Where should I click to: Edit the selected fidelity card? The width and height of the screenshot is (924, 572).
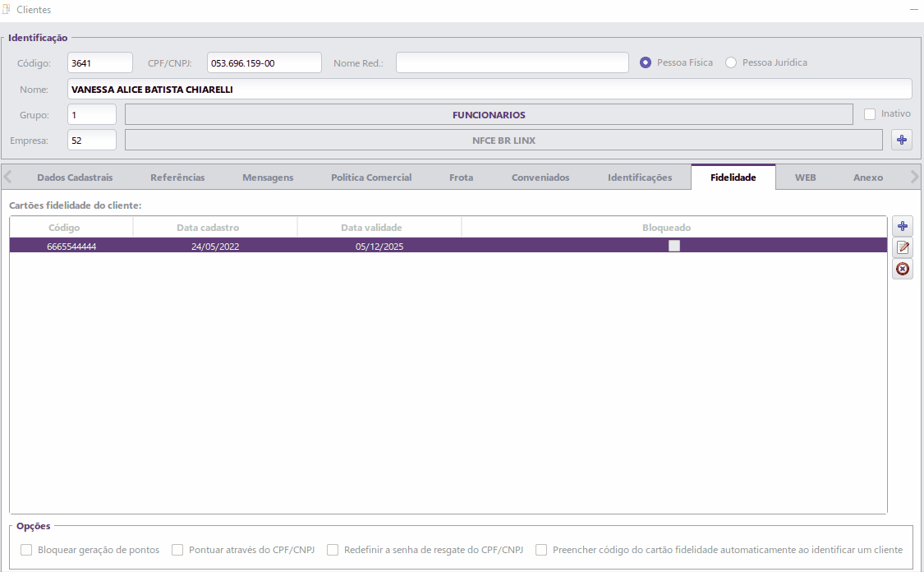tap(902, 247)
